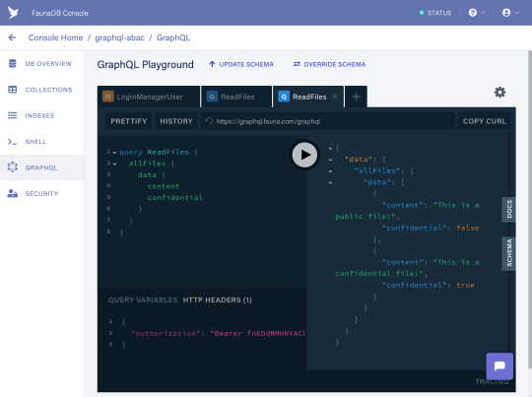Click the "content" field in query editor
532x397 pixels.
164,186
